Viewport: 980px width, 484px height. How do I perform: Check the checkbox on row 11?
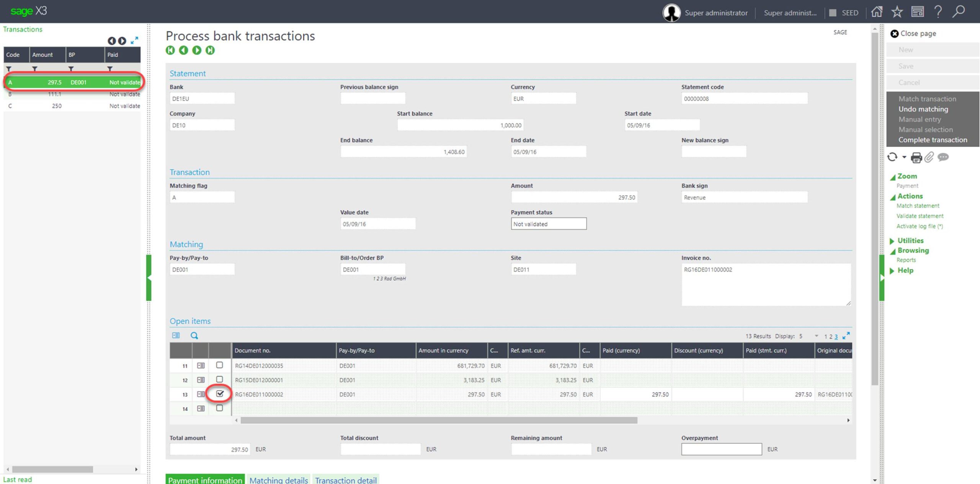219,365
